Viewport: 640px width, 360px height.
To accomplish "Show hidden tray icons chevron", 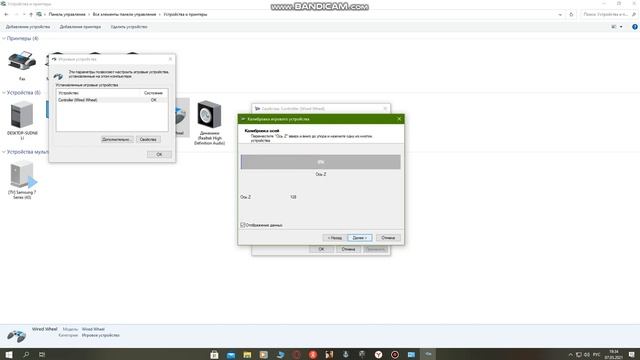I will click(571, 354).
